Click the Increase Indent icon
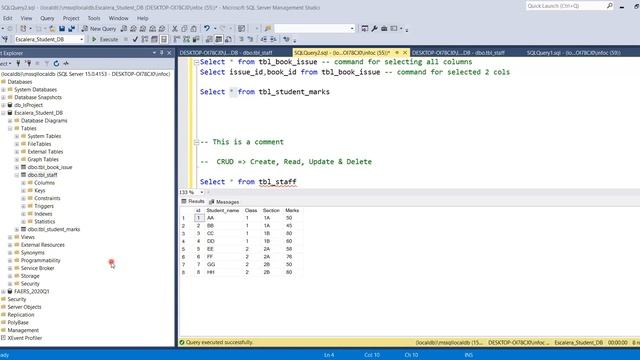640x360 pixels. [273, 39]
